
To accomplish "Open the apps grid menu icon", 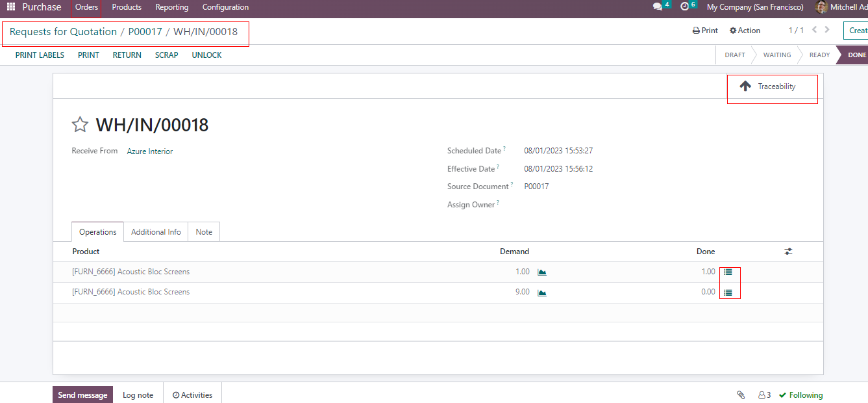I will 11,7.
